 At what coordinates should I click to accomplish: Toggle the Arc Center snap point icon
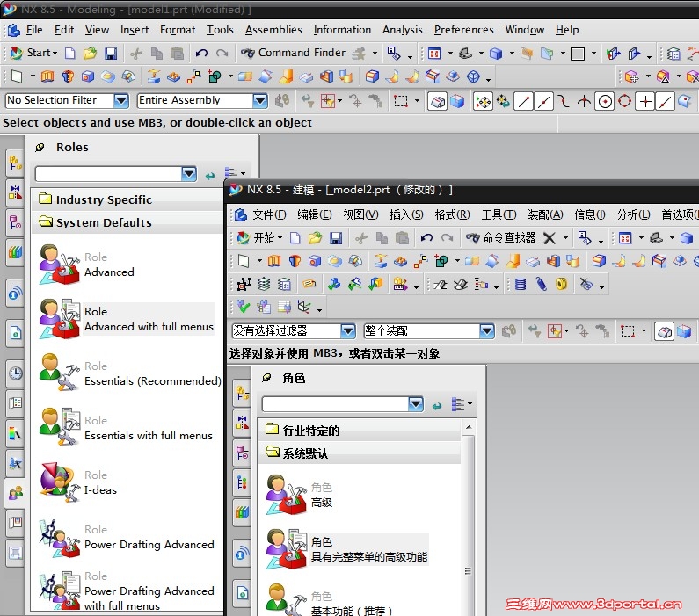tap(605, 102)
